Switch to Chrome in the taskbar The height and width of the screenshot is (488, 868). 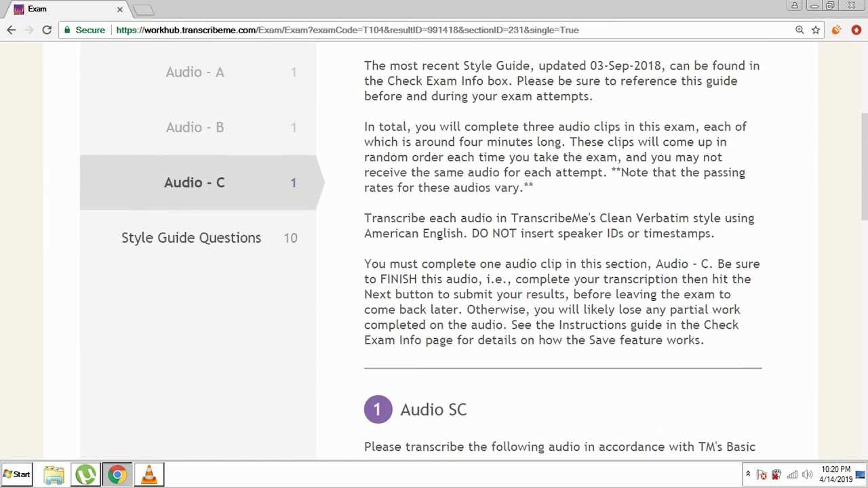[117, 474]
